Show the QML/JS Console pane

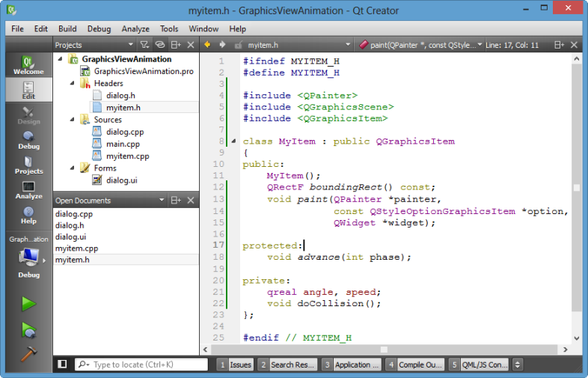pos(479,365)
